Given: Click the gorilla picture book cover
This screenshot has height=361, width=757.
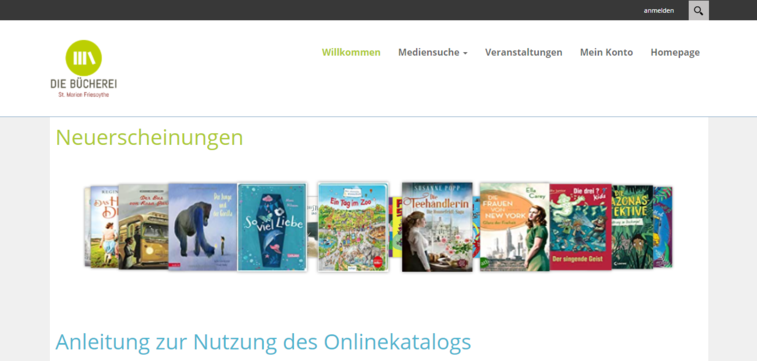Looking at the screenshot, I should [202, 227].
